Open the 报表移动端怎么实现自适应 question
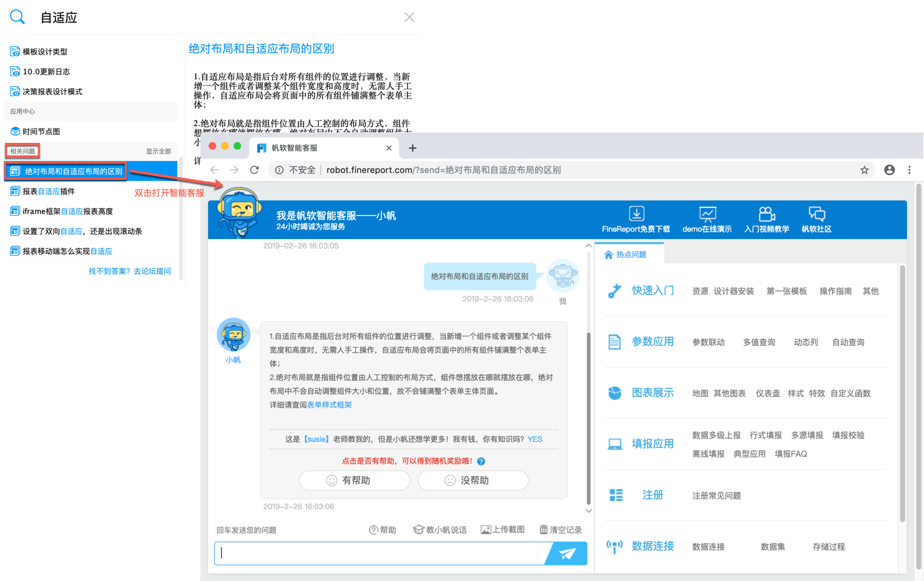Image resolution: width=924 pixels, height=581 pixels. tap(61, 251)
